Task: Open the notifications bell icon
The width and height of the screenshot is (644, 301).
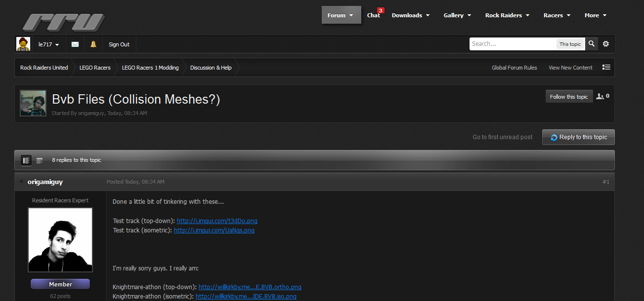Action: 93,44
